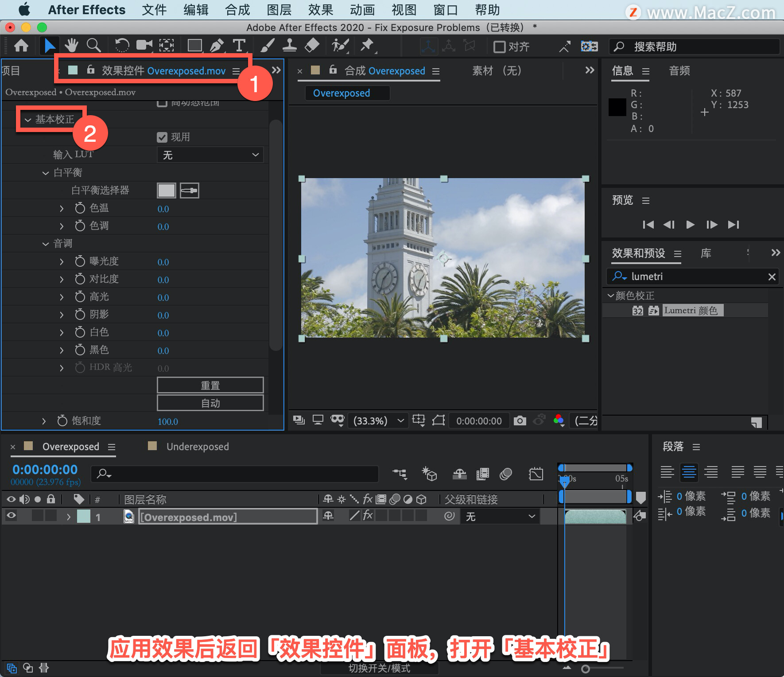Select the Roto Brush tool

click(340, 46)
